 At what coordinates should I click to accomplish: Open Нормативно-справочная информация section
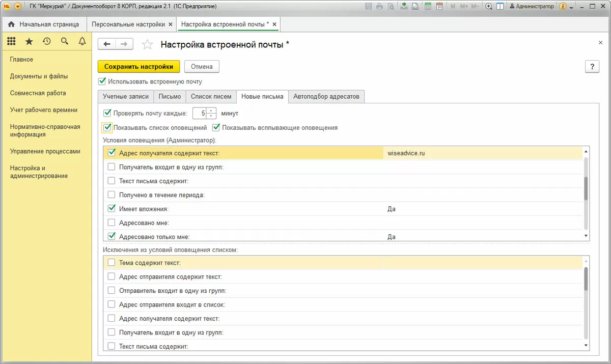tap(45, 131)
